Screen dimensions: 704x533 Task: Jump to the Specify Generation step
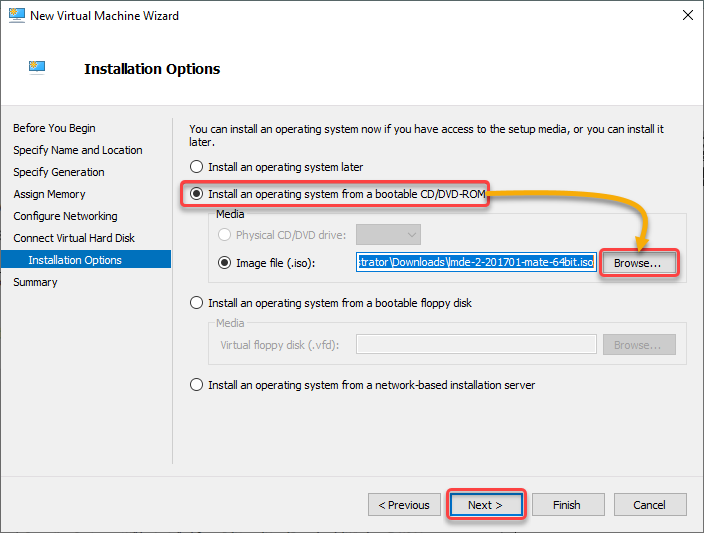point(59,172)
